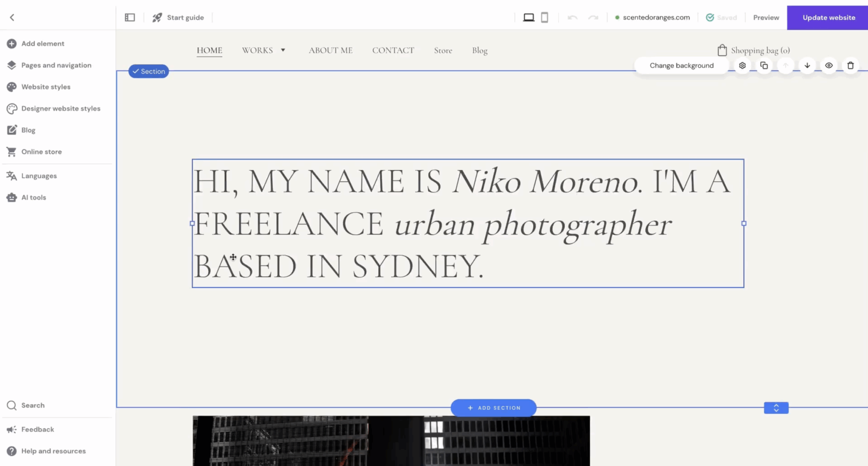Viewport: 868px width, 466px height.
Task: Switch to mobile view
Action: (x=545, y=17)
